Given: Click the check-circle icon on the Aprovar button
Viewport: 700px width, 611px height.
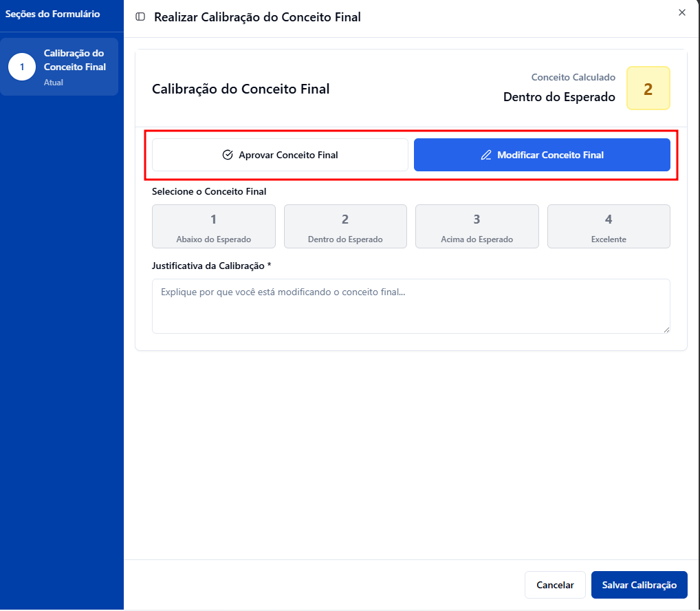Looking at the screenshot, I should tap(228, 155).
